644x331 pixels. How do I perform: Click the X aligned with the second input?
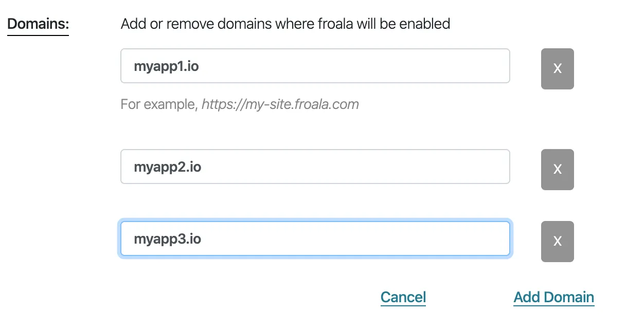[x=557, y=169]
